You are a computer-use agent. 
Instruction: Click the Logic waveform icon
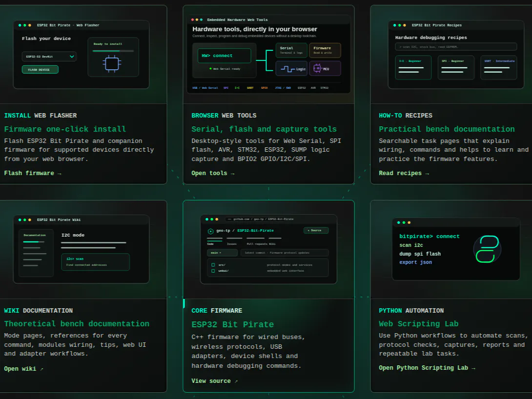pyautogui.click(x=287, y=69)
